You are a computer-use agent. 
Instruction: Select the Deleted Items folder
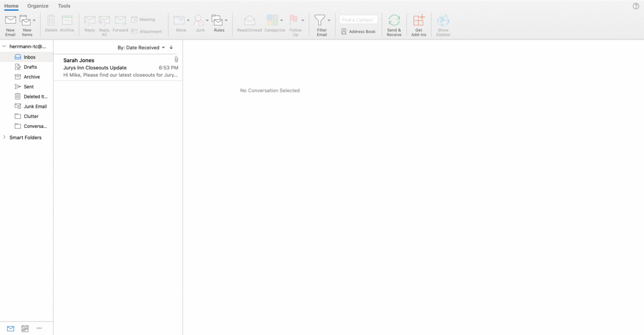pyautogui.click(x=27, y=97)
